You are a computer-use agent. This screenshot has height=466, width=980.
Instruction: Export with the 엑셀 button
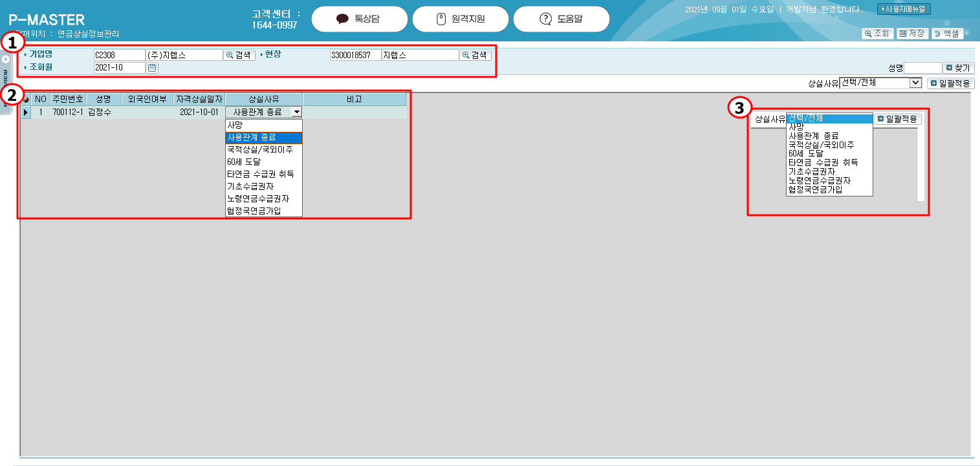(x=947, y=34)
